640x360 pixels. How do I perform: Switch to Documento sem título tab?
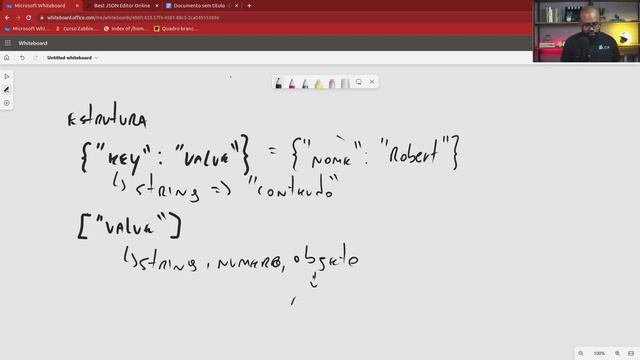click(202, 6)
